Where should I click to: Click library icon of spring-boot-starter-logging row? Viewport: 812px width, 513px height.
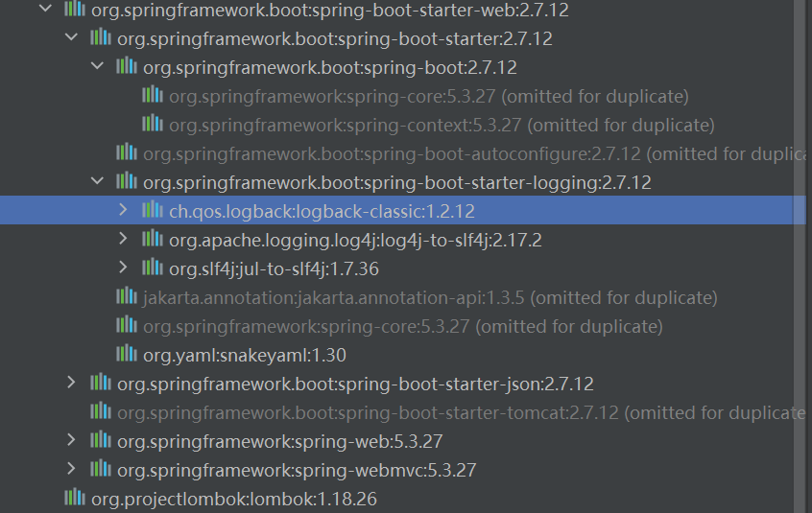pyautogui.click(x=127, y=181)
